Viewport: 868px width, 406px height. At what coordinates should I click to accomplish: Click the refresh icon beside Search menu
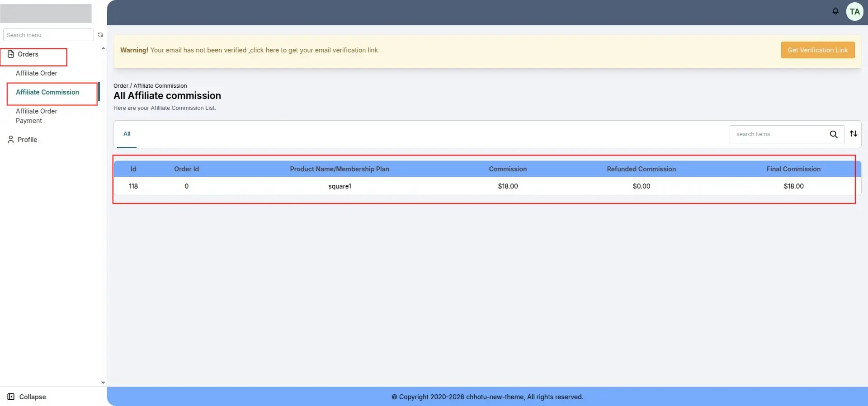click(x=100, y=35)
